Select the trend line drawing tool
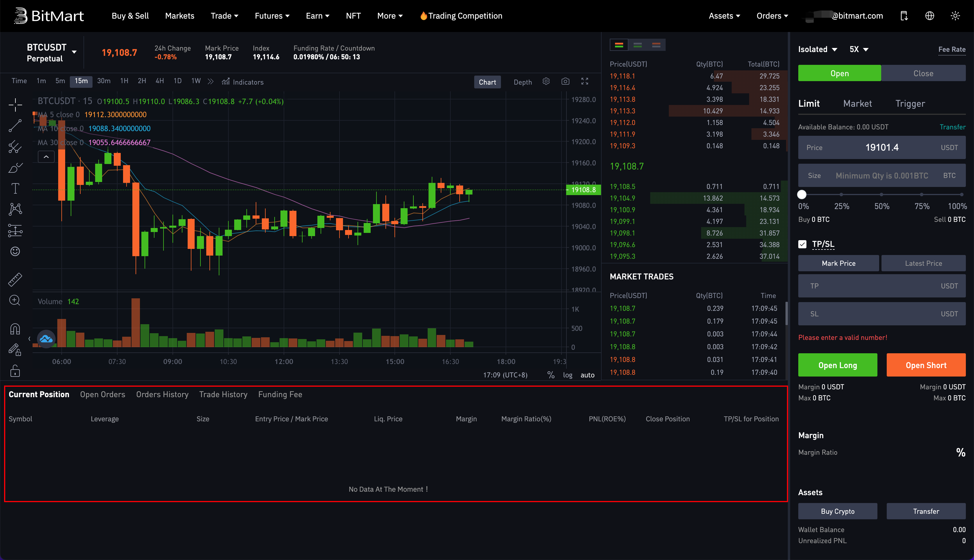The image size is (974, 560). click(x=15, y=125)
